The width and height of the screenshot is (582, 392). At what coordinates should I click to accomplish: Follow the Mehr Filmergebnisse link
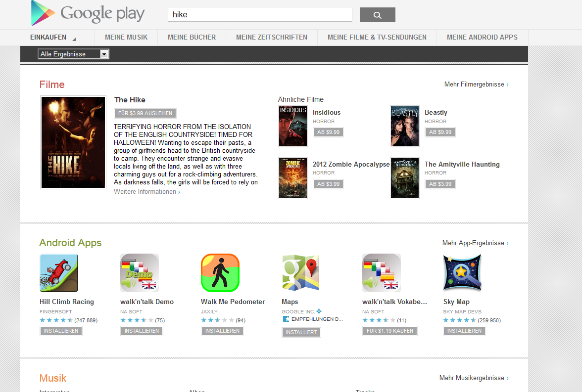pos(476,85)
